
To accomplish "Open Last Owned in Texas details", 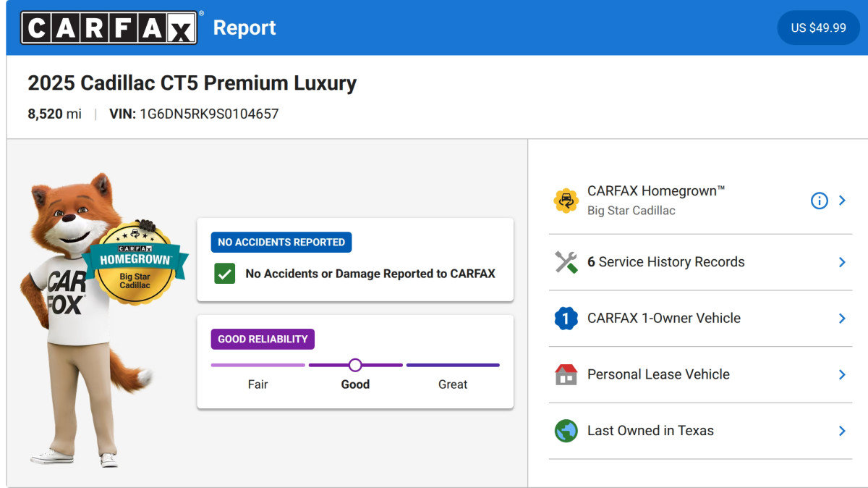I will (x=700, y=431).
